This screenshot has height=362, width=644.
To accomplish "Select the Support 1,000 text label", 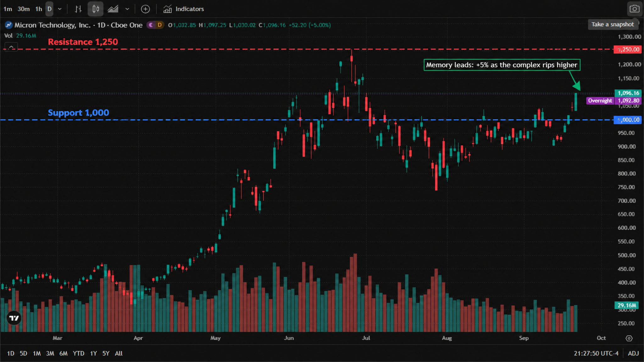I will (x=78, y=113).
